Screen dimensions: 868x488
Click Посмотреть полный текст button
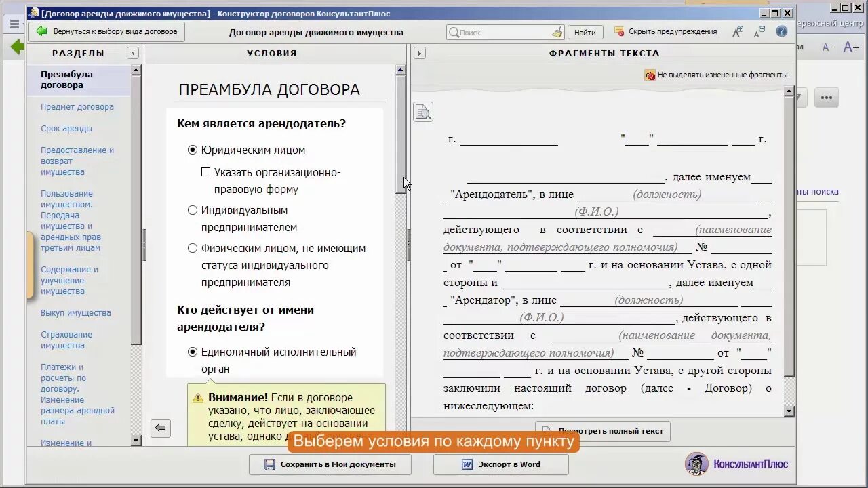(x=603, y=431)
